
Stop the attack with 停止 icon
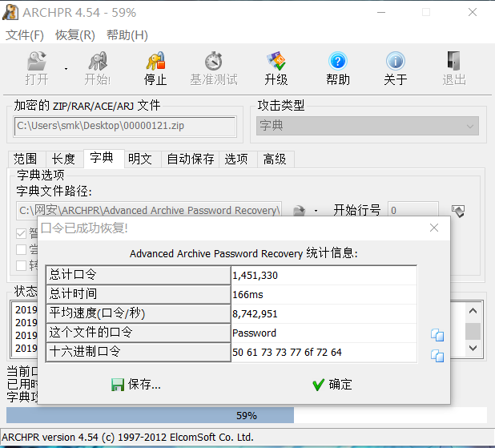point(155,68)
